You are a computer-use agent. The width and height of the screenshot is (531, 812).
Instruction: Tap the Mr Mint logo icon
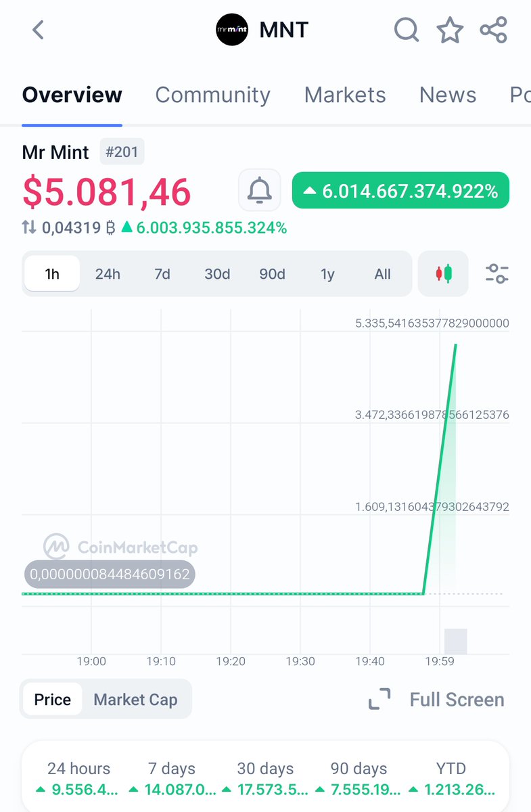[x=232, y=30]
